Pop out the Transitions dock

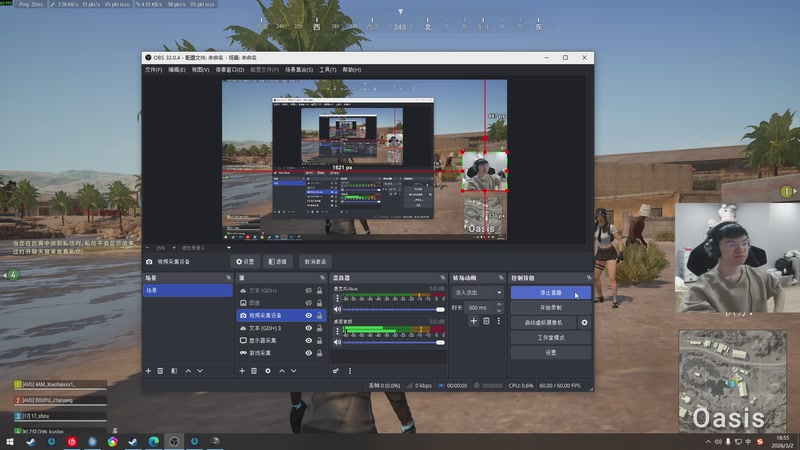(x=501, y=278)
